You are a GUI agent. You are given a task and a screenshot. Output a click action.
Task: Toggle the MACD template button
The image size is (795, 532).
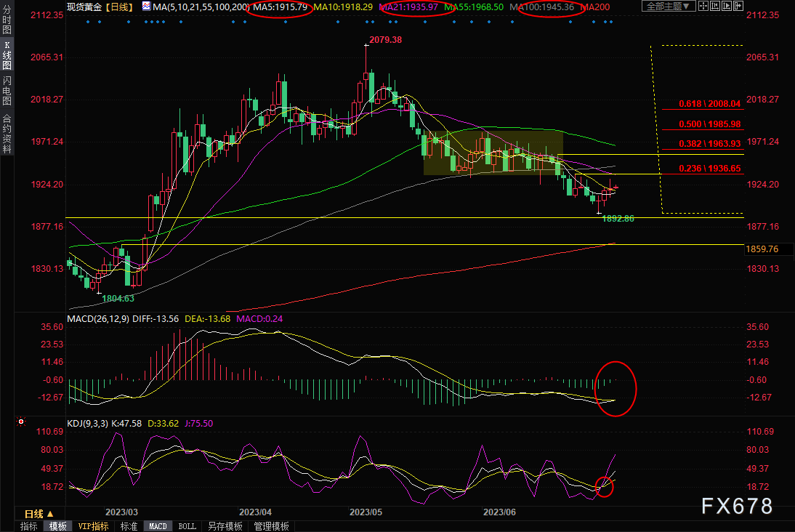tap(158, 526)
